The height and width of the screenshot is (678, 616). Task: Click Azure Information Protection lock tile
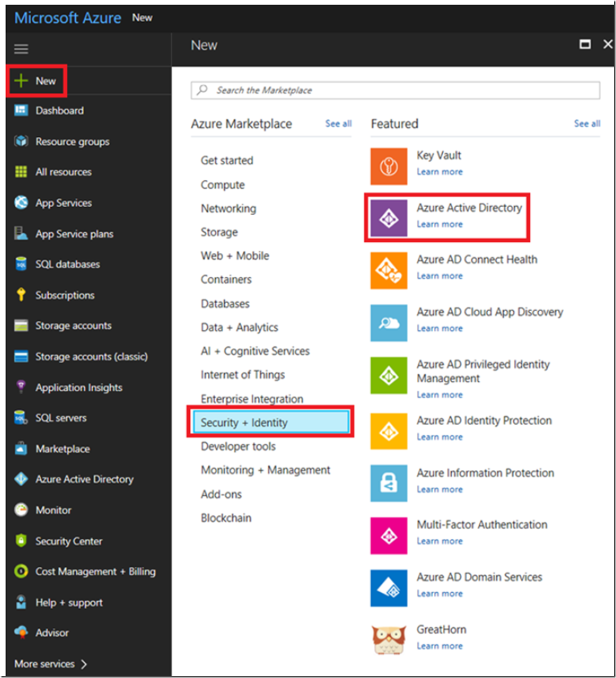[389, 483]
